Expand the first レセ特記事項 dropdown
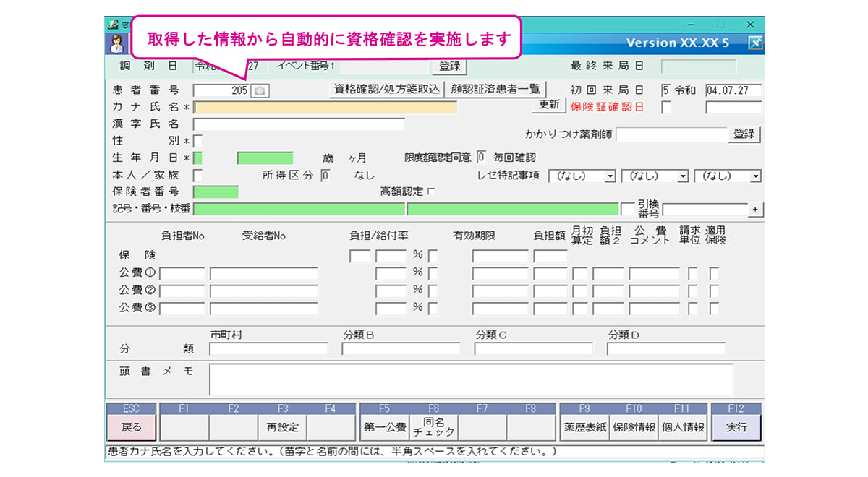The width and height of the screenshot is (868, 477). [610, 176]
